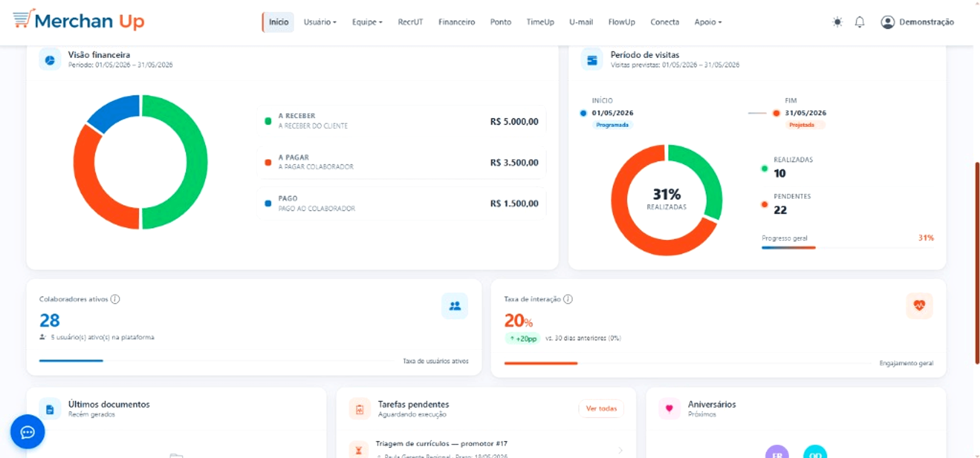Open the Financeiro menu item
Screen dimensions: 980x458
(457, 22)
